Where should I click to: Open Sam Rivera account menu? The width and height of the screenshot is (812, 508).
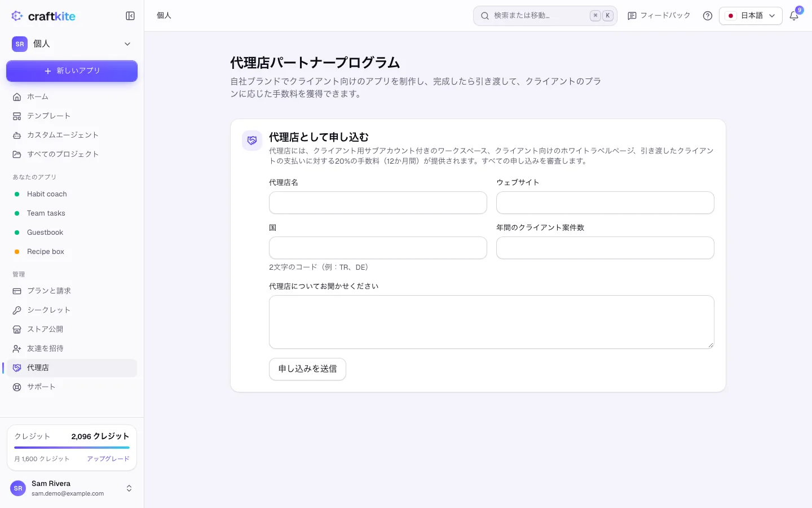point(72,488)
